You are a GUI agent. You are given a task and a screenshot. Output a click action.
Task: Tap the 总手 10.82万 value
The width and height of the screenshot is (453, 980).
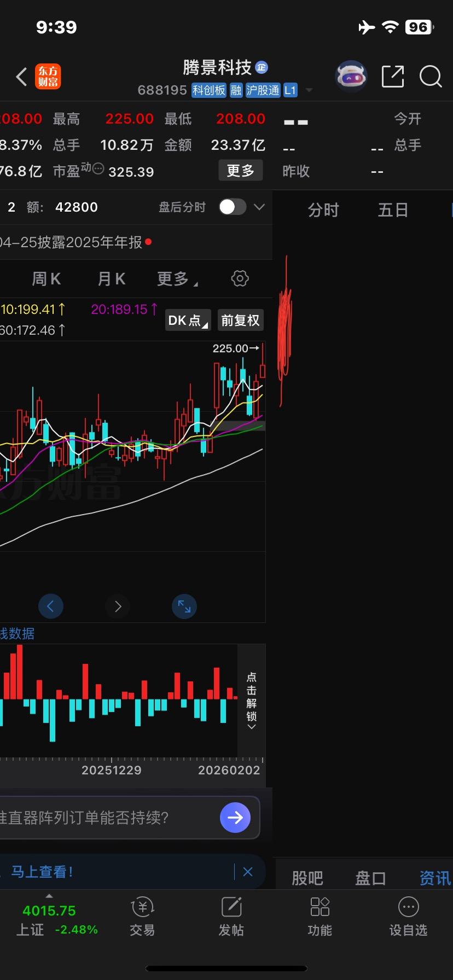coord(127,145)
